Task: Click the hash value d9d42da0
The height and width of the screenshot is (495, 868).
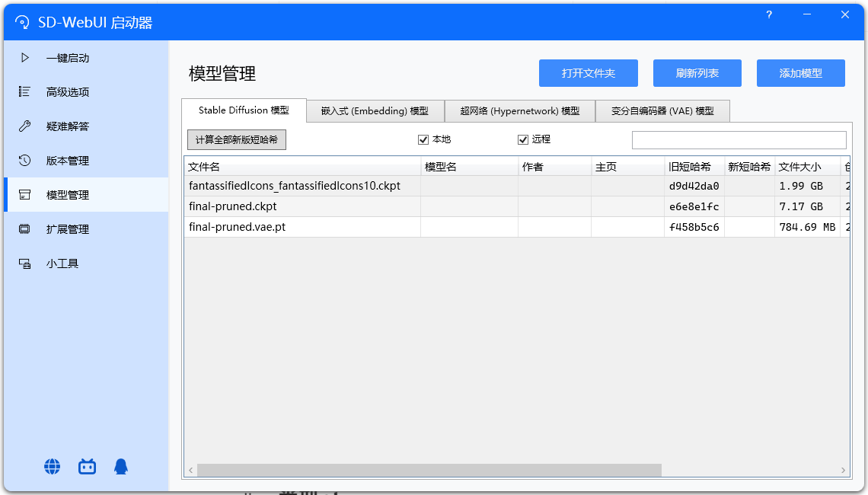Action: [x=694, y=186]
